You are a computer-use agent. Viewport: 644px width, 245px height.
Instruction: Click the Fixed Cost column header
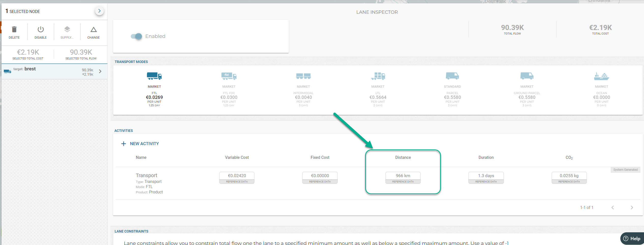point(320,158)
